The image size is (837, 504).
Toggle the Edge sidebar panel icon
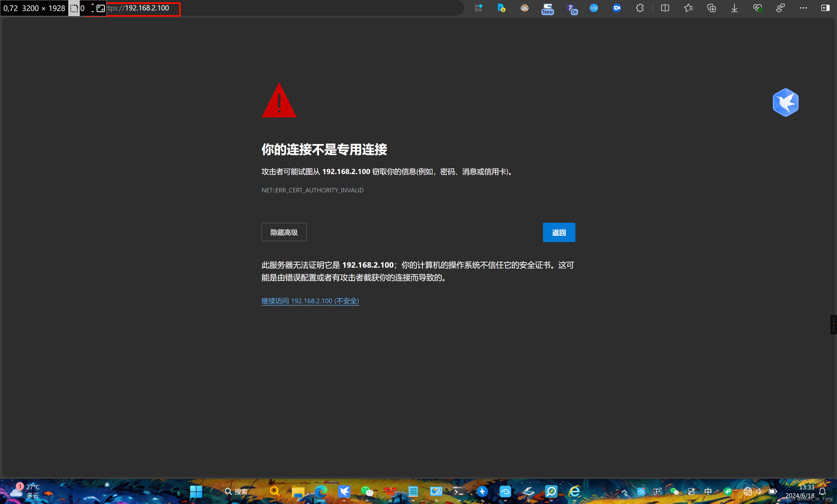pyautogui.click(x=825, y=8)
